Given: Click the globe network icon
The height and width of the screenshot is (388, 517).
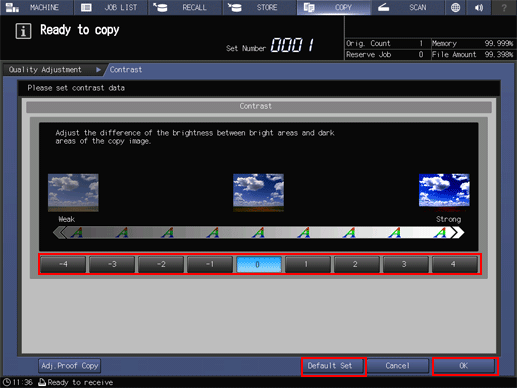Looking at the screenshot, I should (x=455, y=7).
